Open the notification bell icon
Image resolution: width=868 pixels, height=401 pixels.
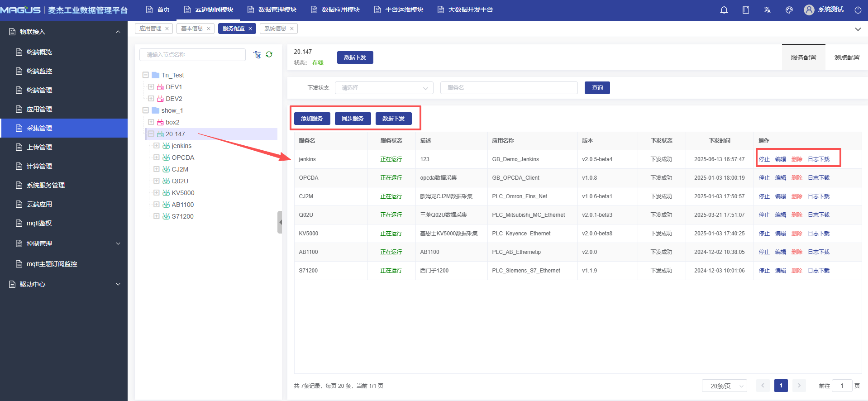point(724,10)
